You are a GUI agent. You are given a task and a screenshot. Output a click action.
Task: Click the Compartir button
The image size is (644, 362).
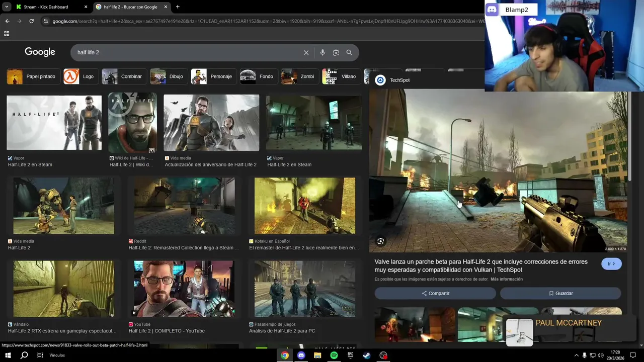click(x=435, y=293)
